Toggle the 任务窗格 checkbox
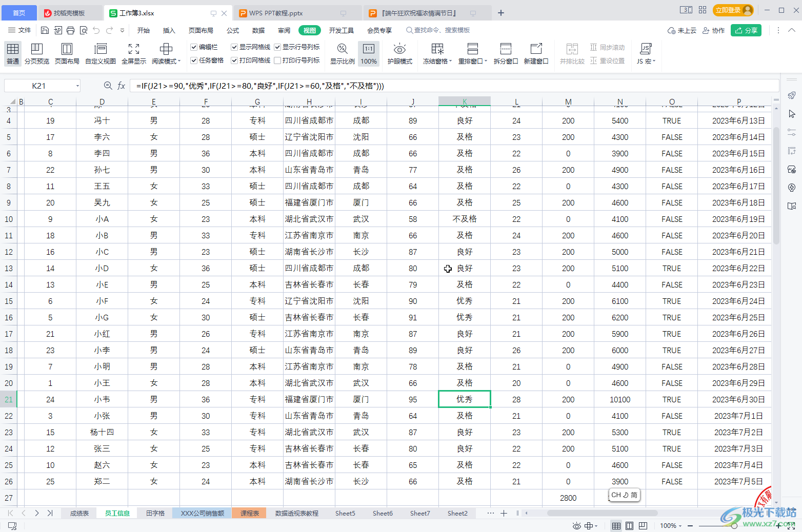The image size is (802, 532). 194,60
